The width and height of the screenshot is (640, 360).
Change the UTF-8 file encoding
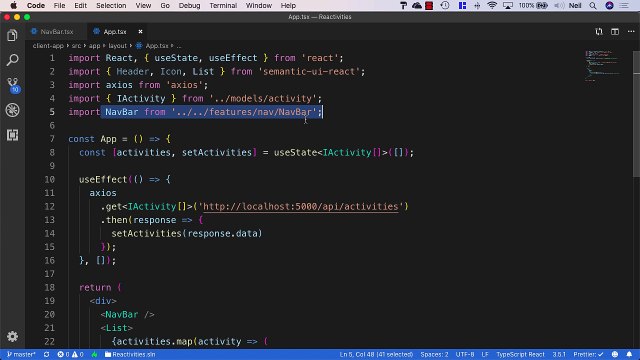pos(465,354)
